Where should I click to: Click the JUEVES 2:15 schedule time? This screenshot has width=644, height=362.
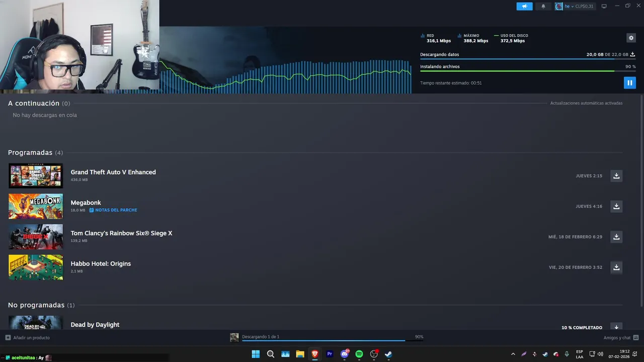589,176
